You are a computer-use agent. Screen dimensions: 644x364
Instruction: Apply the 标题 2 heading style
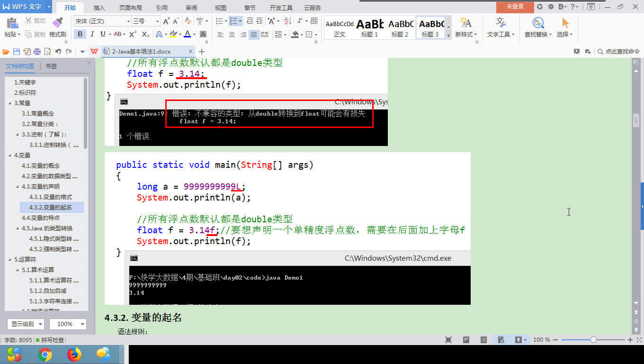tap(400, 27)
